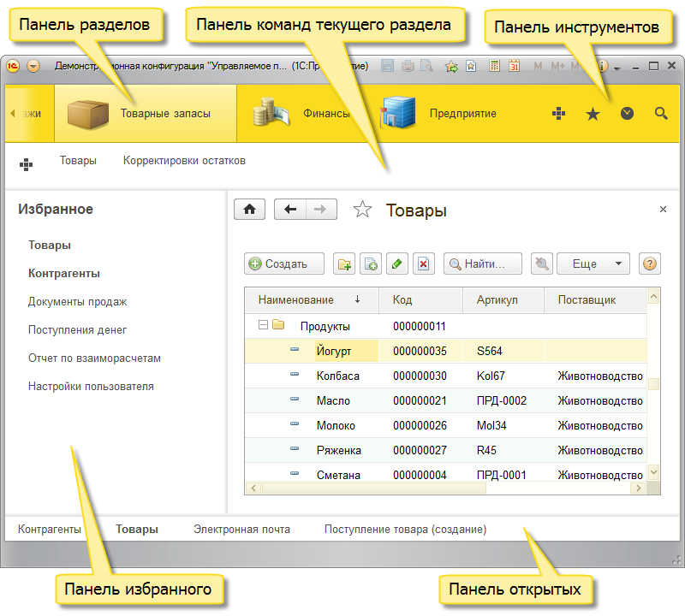Open search magnifier in tools panel
This screenshot has width=685, height=616.
661,114
